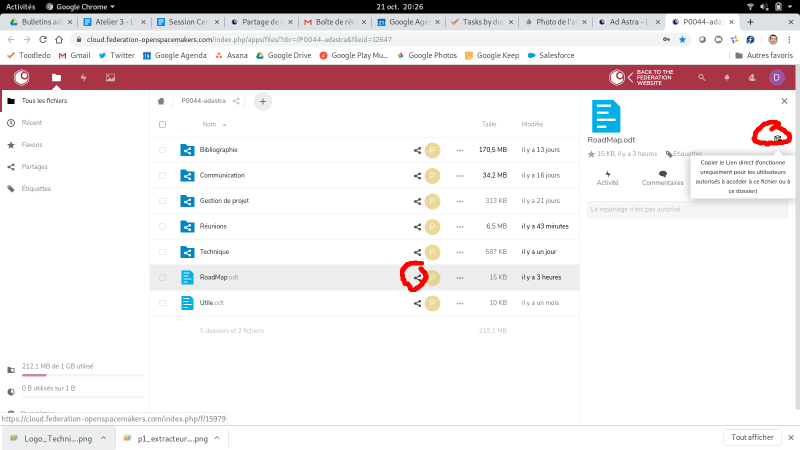Tick the select-all files checkbox
Screen dimensions: 800x450
(162, 125)
